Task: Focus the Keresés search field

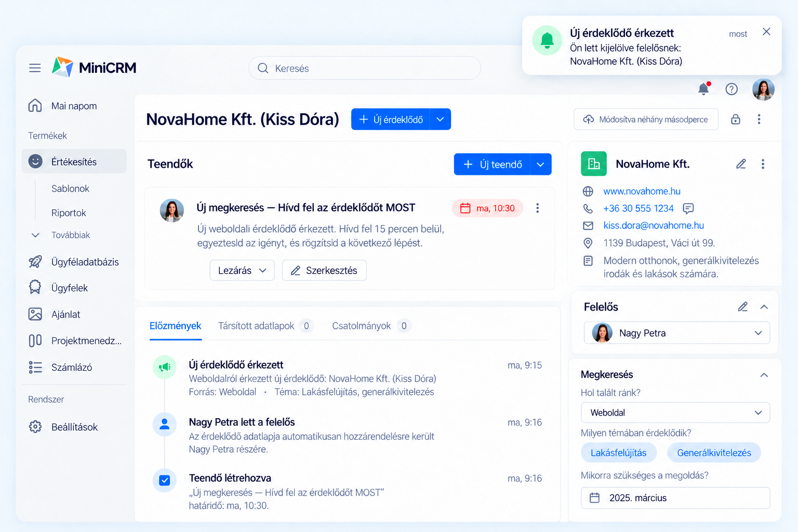Action: pos(365,68)
